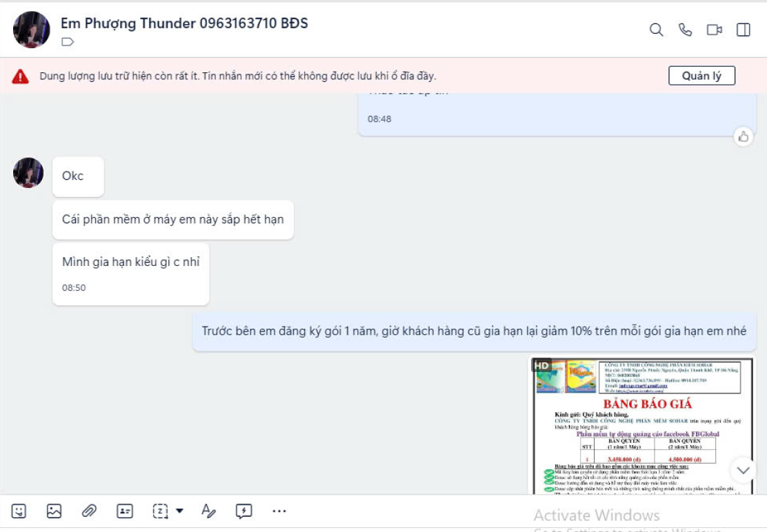Start a video call
Viewport: 767px width, 532px height.
(714, 30)
